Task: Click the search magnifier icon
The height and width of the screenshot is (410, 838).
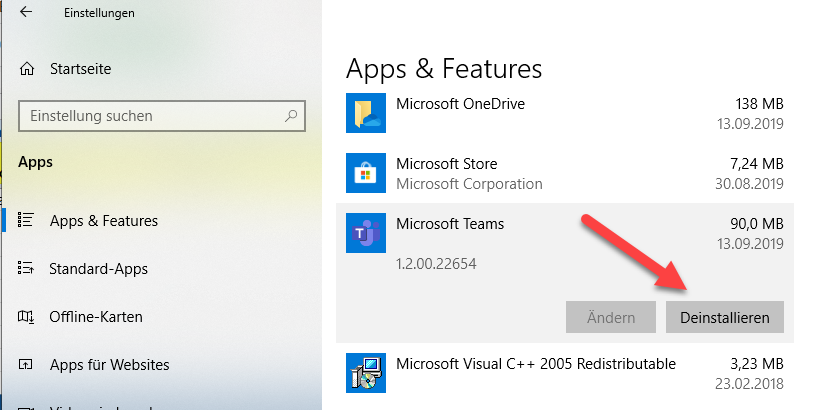Action: pos(291,116)
